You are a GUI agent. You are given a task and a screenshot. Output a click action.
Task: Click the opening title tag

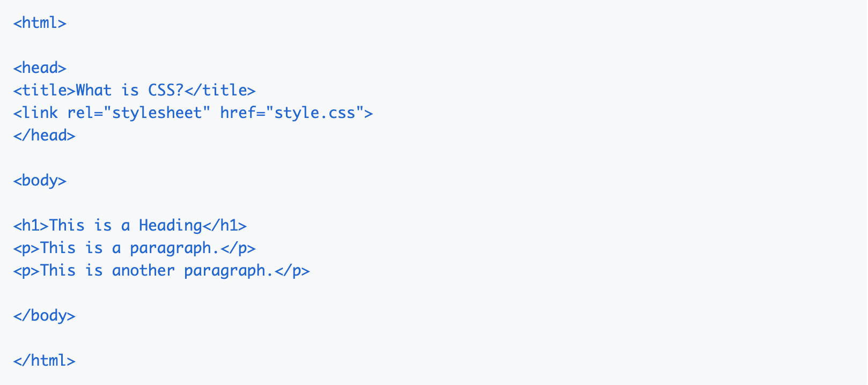pyautogui.click(x=44, y=91)
